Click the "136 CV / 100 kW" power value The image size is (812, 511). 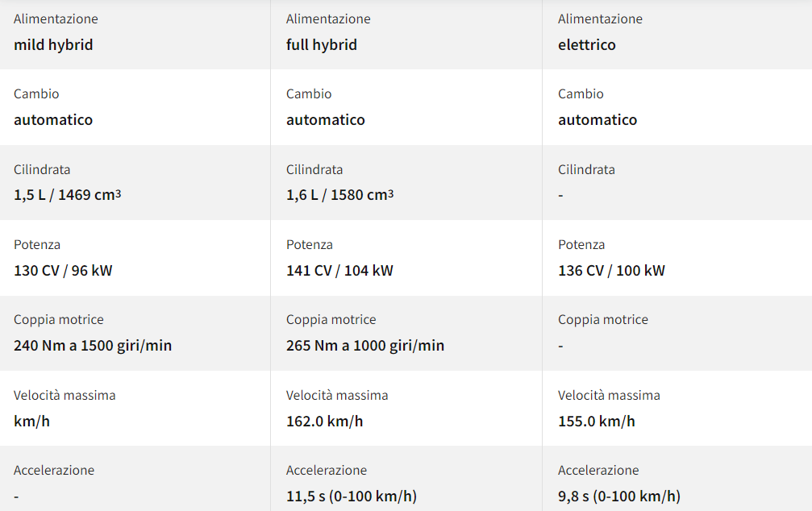(x=611, y=271)
